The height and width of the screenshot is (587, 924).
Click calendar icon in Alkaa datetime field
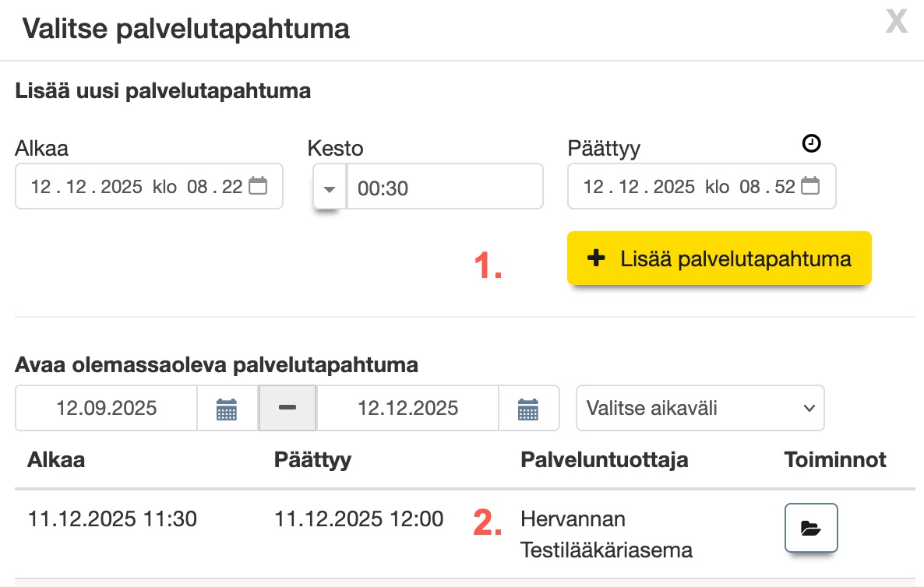pyautogui.click(x=258, y=186)
